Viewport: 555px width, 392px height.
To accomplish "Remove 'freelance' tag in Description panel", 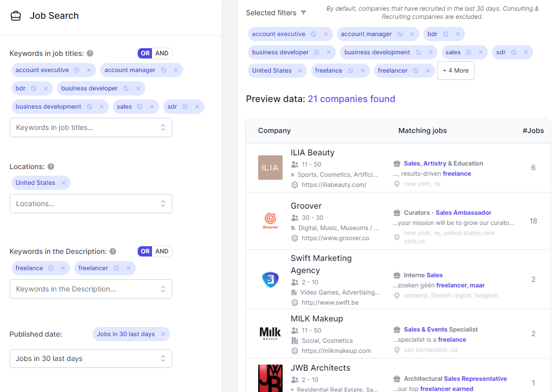I will pos(63,268).
